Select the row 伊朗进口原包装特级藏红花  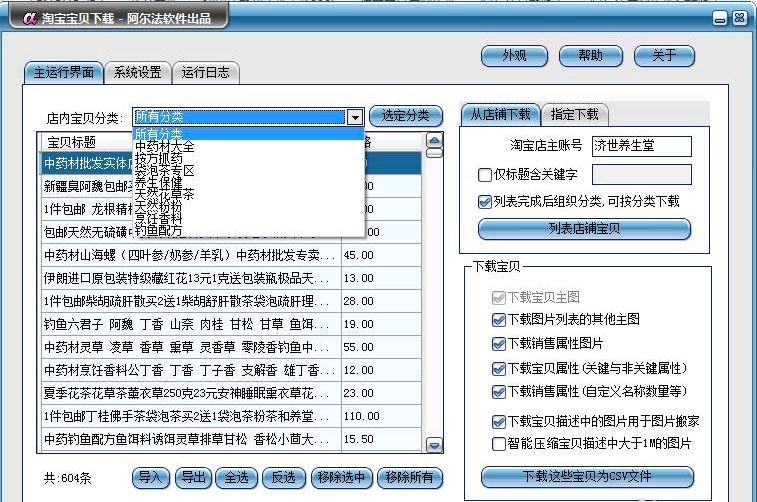coord(231,279)
